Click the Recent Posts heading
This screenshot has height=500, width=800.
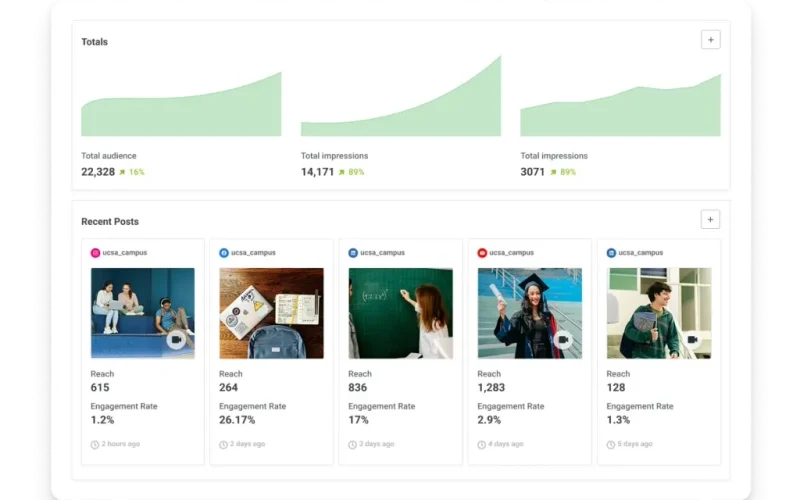click(110, 221)
